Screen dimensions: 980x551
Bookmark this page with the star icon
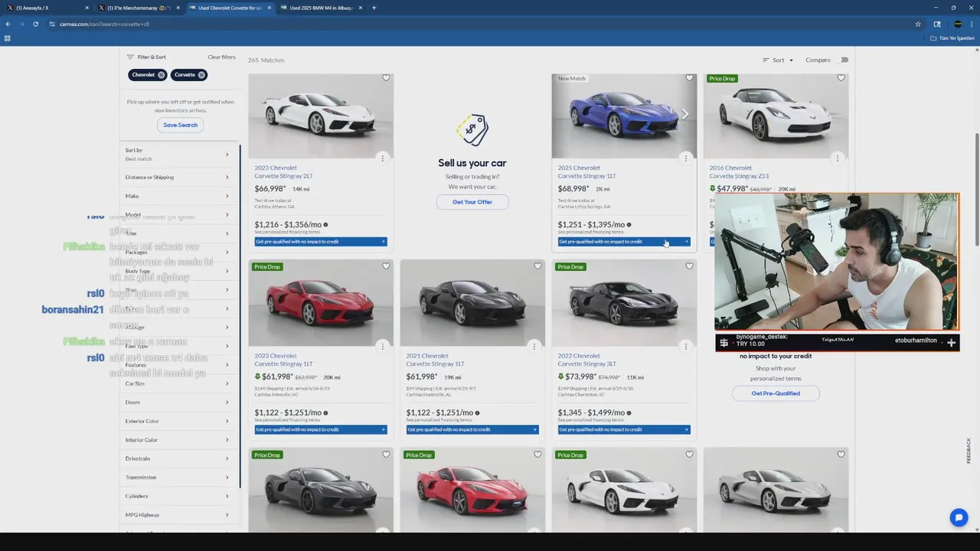click(x=918, y=24)
